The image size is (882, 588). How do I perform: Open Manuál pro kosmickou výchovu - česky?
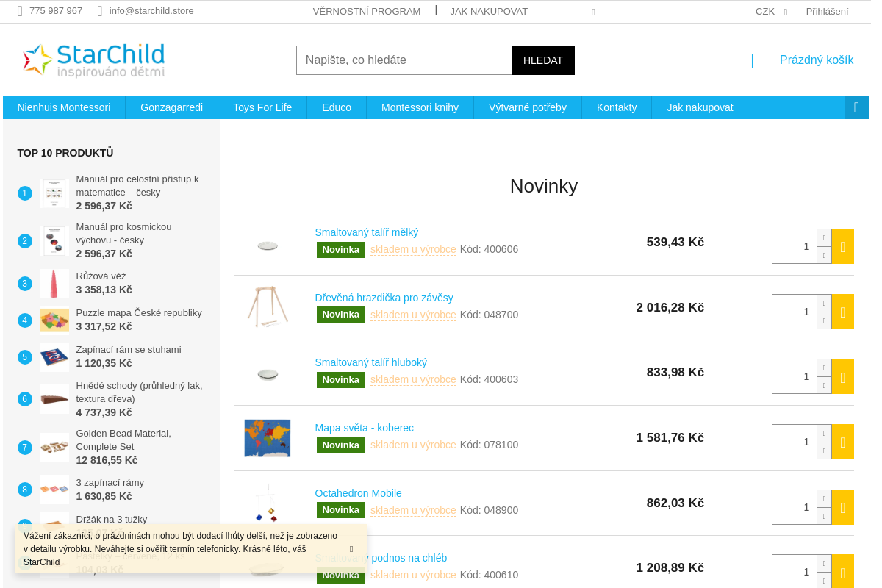click(x=123, y=233)
